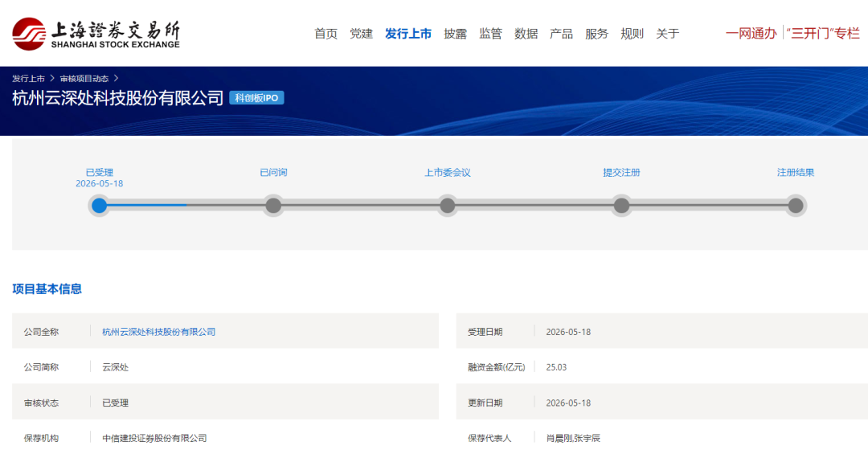Click the 2026-05-18 date under 已受理
868x454 pixels.
pos(99,183)
